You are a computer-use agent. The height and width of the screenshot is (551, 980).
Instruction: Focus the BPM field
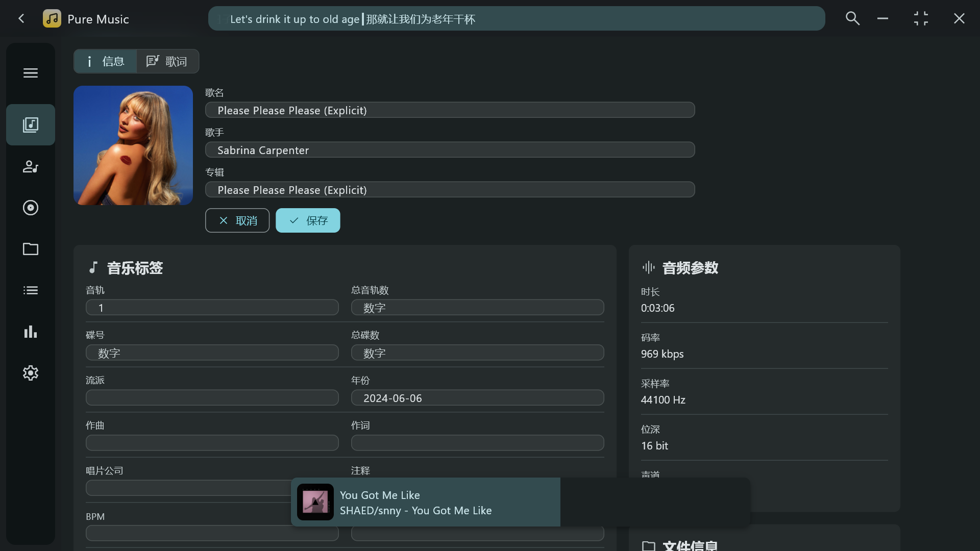[212, 533]
